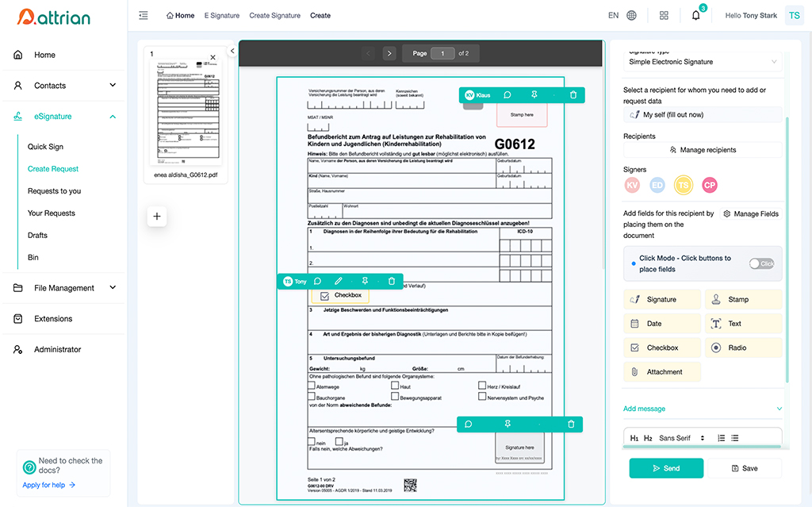Click the globe language icon
812x507 pixels.
[631, 15]
